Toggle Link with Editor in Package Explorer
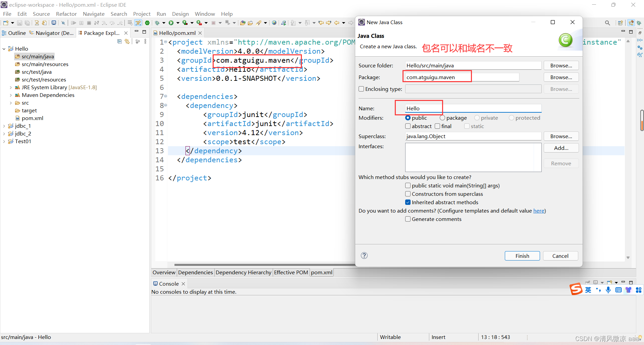This screenshot has height=345, width=644. pos(127,41)
